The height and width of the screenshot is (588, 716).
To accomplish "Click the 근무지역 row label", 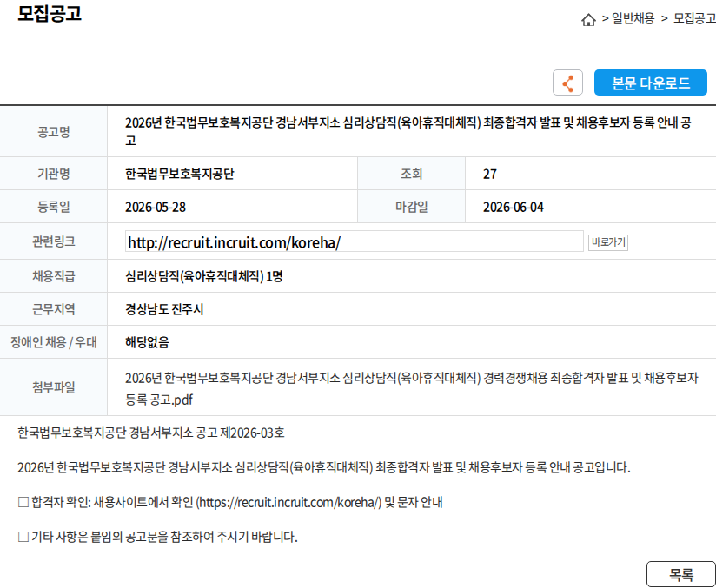I will 53,309.
